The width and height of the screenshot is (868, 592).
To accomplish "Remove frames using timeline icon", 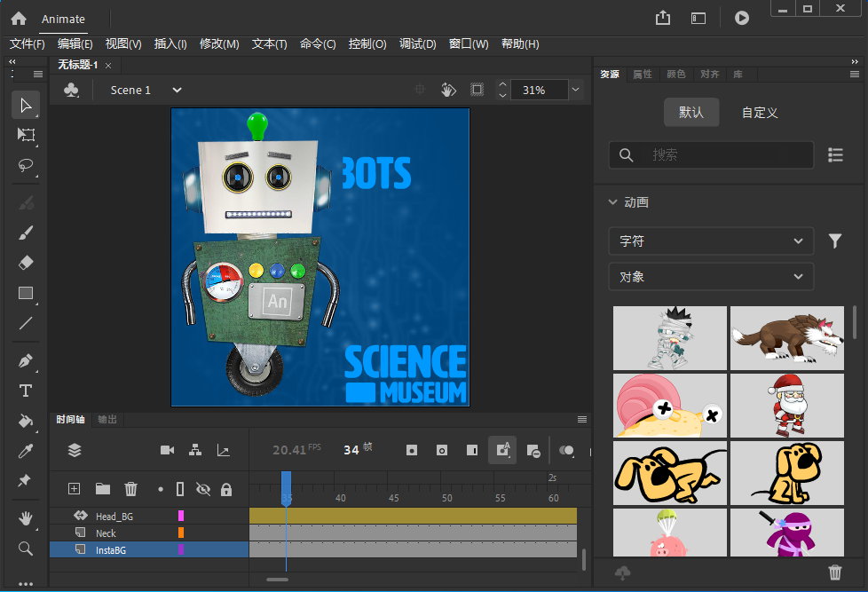I will pyautogui.click(x=533, y=451).
